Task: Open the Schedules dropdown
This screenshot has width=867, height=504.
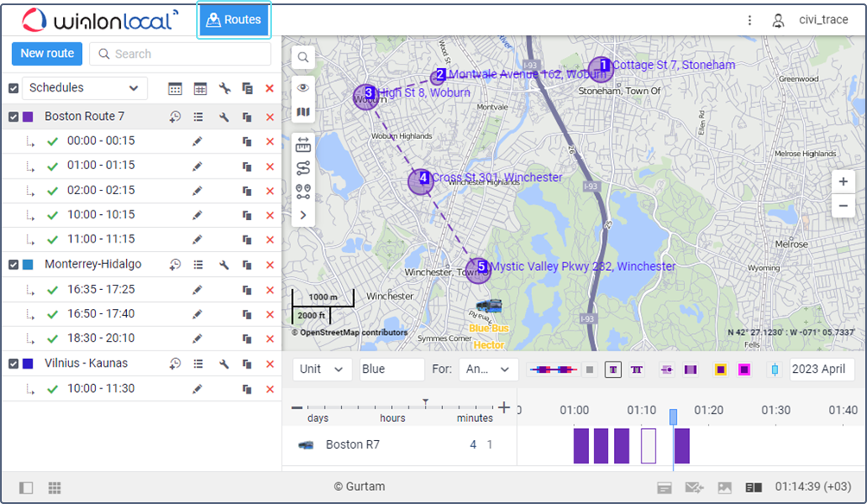Action: click(84, 88)
